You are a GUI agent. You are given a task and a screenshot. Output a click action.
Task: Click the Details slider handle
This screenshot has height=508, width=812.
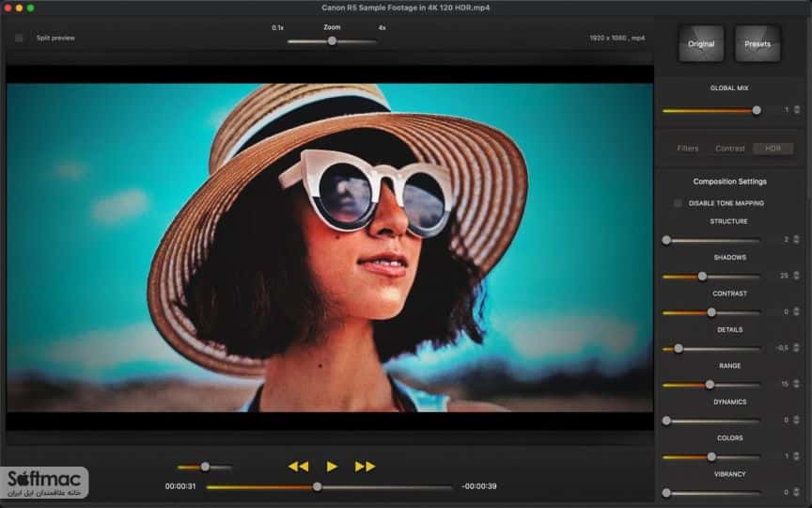pyautogui.click(x=679, y=348)
